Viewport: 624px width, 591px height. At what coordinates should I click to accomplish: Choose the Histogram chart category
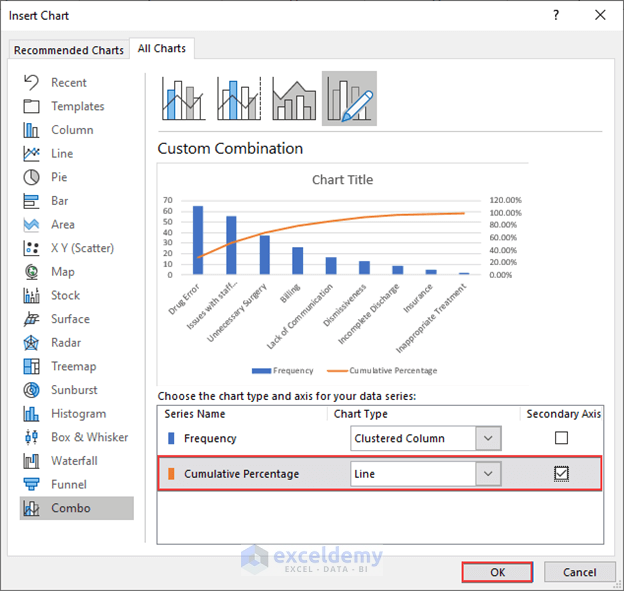[77, 414]
